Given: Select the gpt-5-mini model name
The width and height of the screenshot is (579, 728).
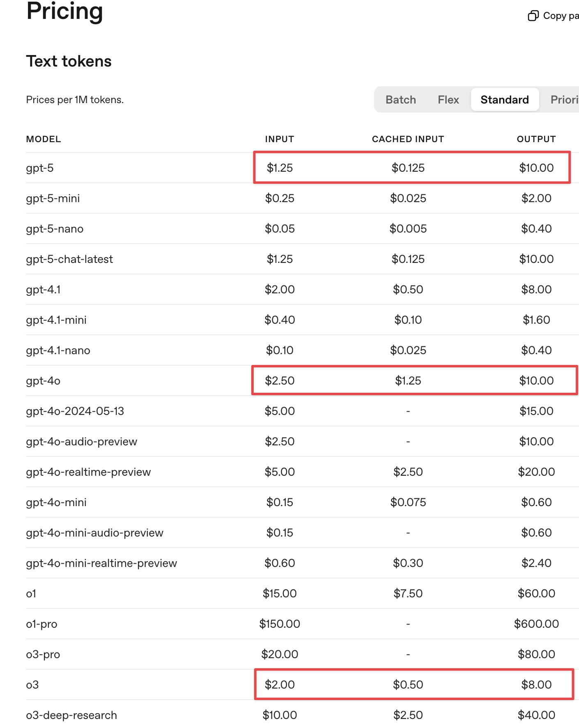Looking at the screenshot, I should pos(53,198).
